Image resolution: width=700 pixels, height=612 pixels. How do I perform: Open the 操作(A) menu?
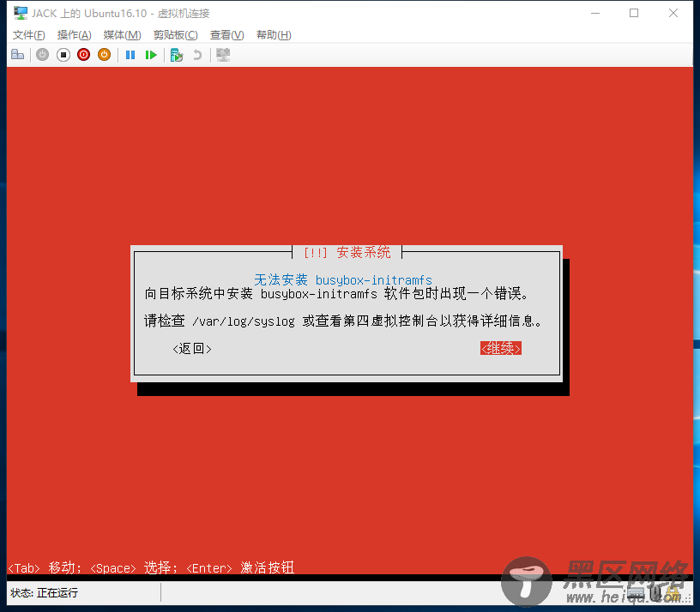(x=74, y=35)
